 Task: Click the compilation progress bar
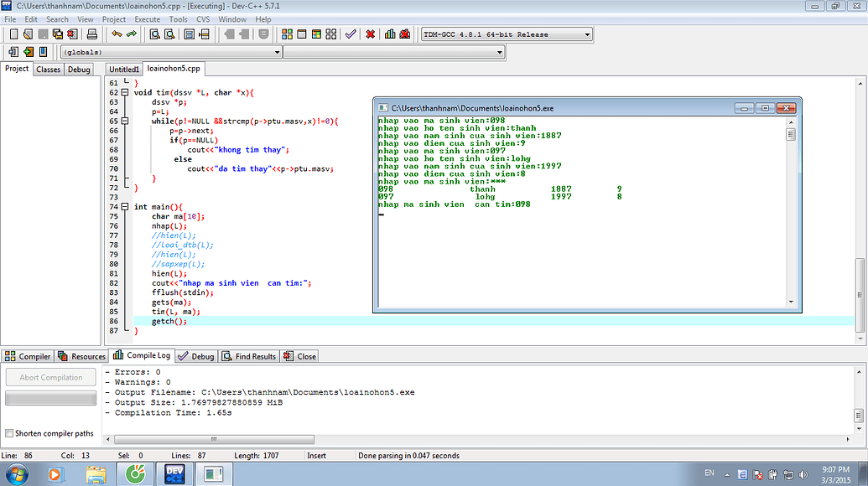pyautogui.click(x=50, y=396)
